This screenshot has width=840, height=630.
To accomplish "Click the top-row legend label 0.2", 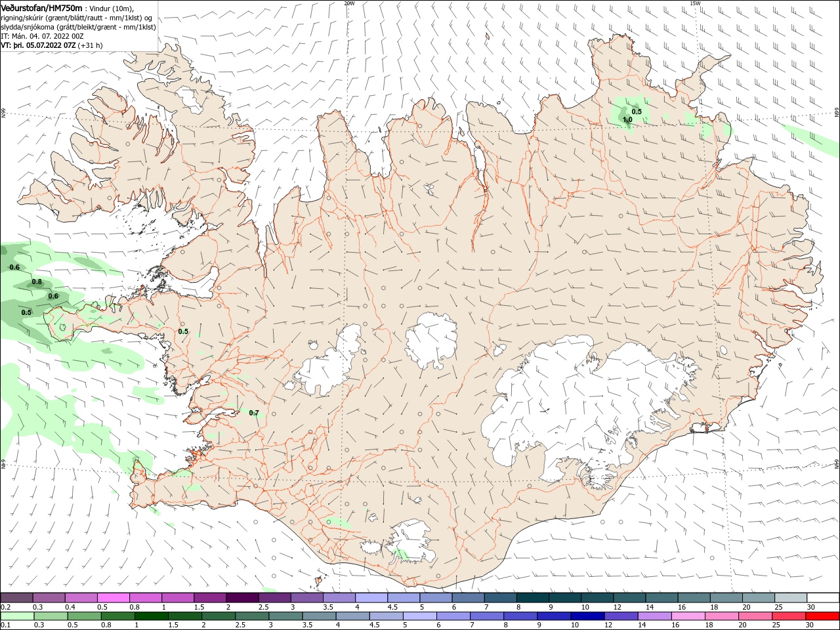I will (x=6, y=607).
